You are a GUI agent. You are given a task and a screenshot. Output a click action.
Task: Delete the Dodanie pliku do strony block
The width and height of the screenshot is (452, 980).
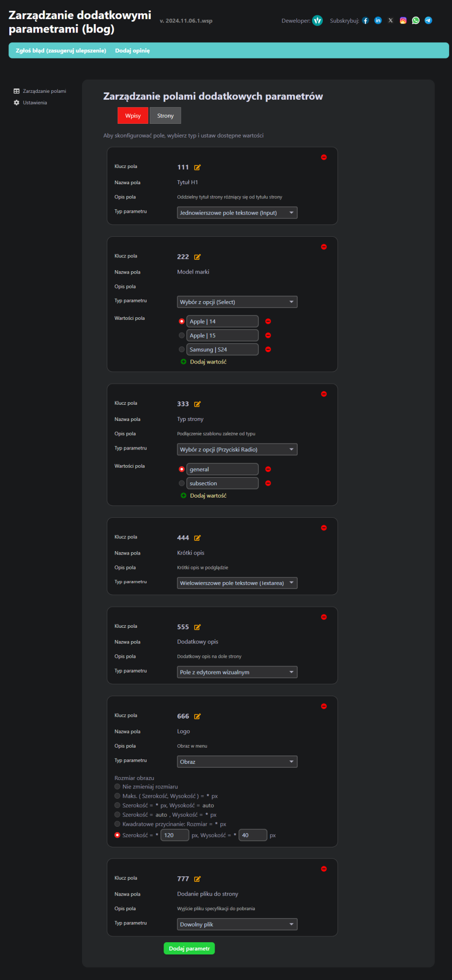click(x=324, y=869)
